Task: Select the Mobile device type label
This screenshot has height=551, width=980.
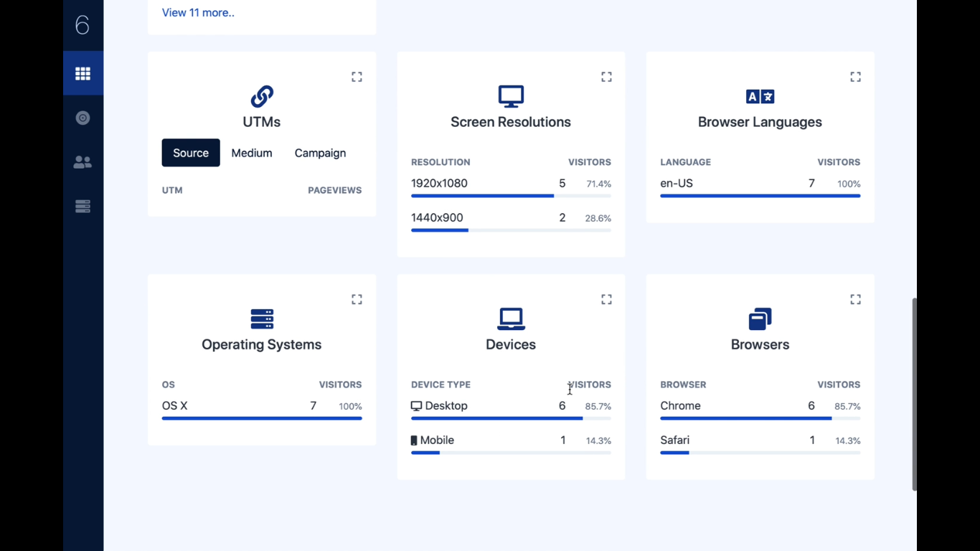Action: (x=437, y=440)
